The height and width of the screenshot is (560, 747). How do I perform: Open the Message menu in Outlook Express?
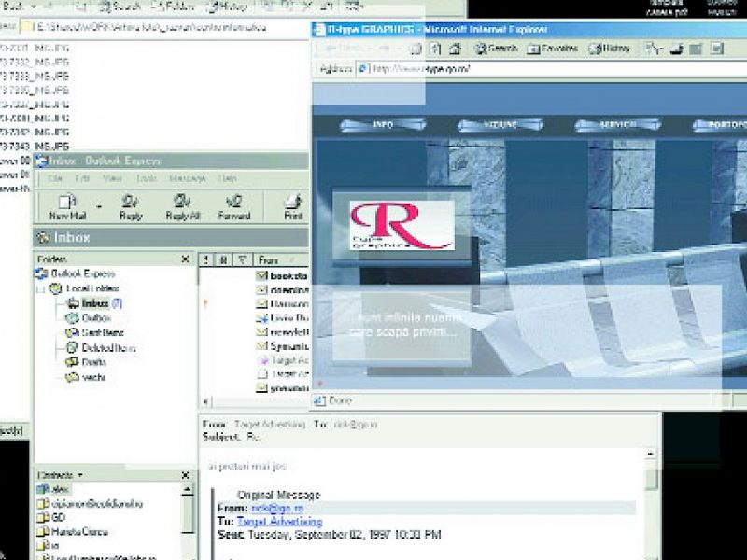pos(187,178)
